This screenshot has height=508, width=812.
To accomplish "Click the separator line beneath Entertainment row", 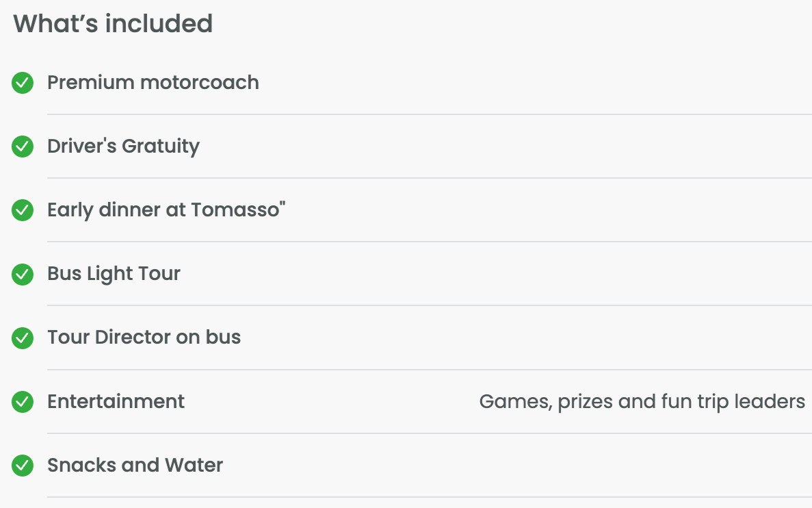I will (x=429, y=433).
